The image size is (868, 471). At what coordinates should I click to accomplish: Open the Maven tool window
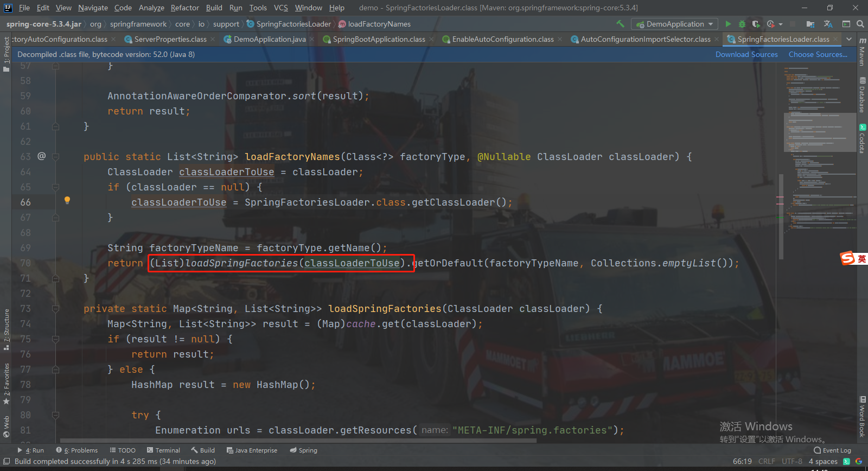pyautogui.click(x=862, y=52)
